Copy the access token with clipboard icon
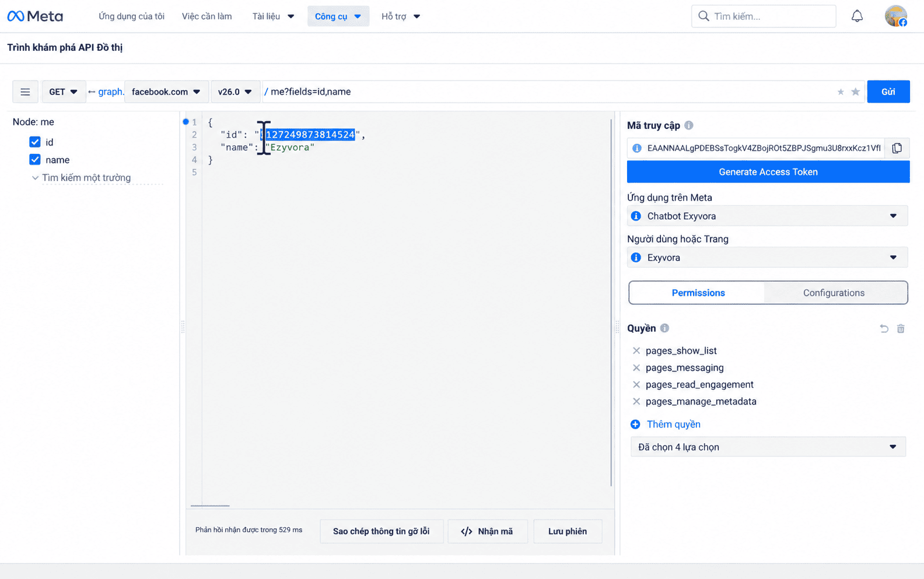The height and width of the screenshot is (579, 924). [897, 148]
